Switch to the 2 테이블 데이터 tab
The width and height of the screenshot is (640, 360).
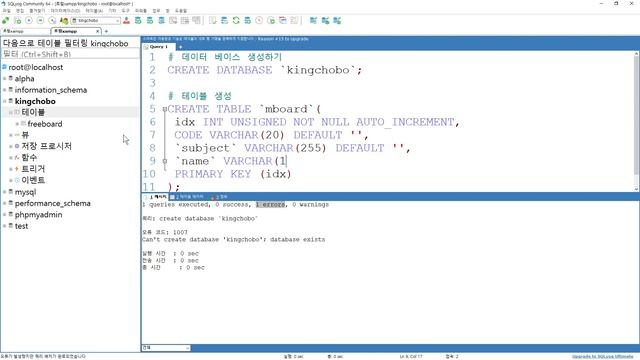[187, 197]
